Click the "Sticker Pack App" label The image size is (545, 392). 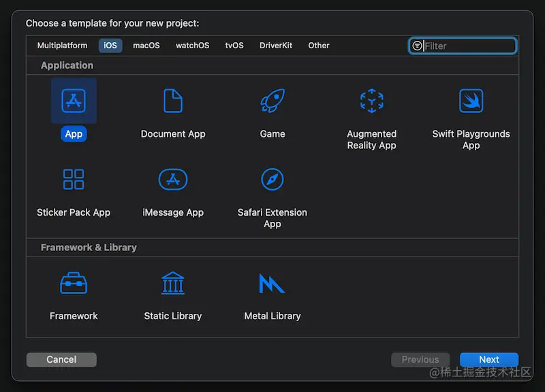coord(74,212)
